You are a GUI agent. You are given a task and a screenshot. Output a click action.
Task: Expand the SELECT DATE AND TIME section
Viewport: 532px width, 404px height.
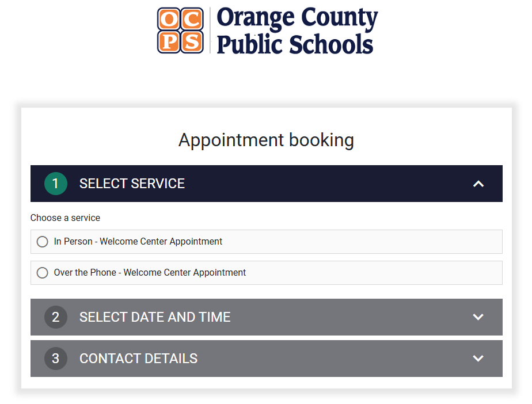point(478,317)
